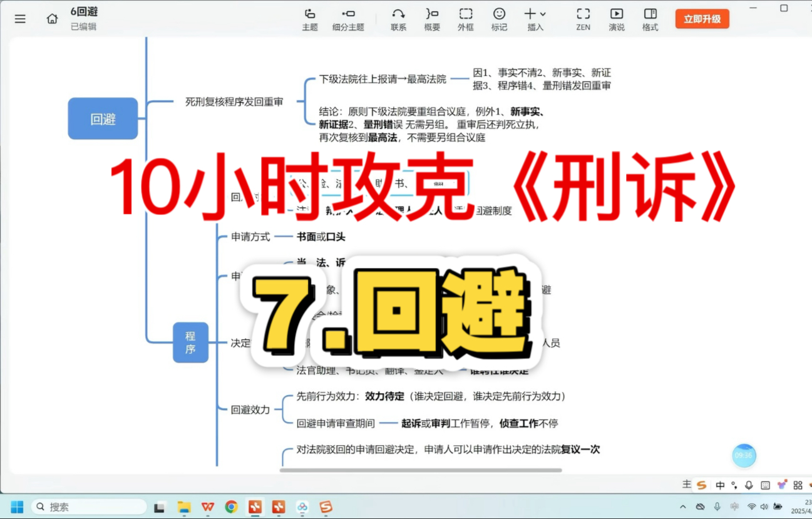
Task: Click the 09:36 recording timer bubble
Action: [744, 455]
